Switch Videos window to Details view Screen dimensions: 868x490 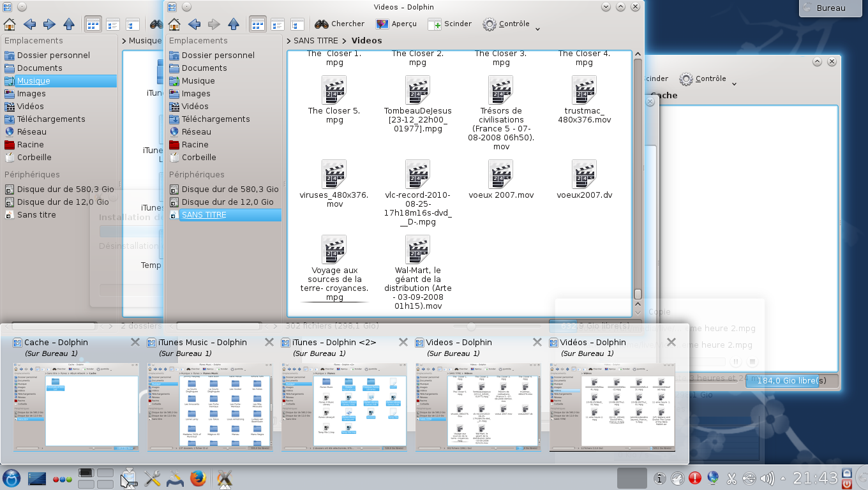(278, 24)
